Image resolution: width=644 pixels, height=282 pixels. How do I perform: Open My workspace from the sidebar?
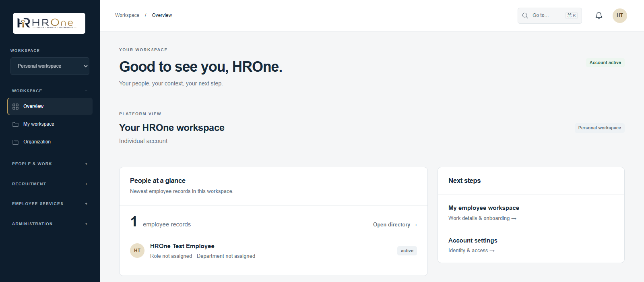(50, 124)
